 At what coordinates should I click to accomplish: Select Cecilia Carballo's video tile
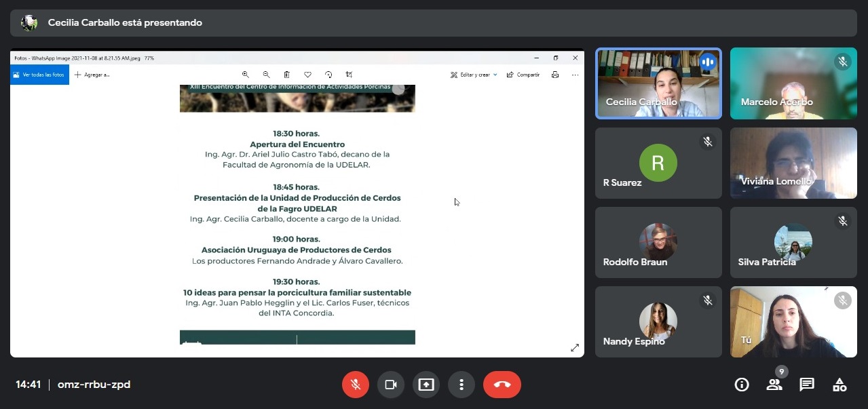[658, 83]
